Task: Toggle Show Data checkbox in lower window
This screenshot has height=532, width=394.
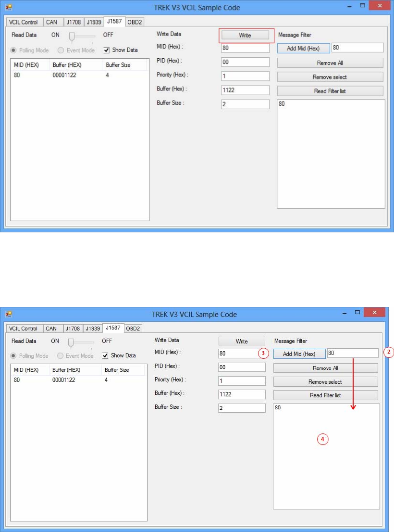Action: (x=119, y=355)
